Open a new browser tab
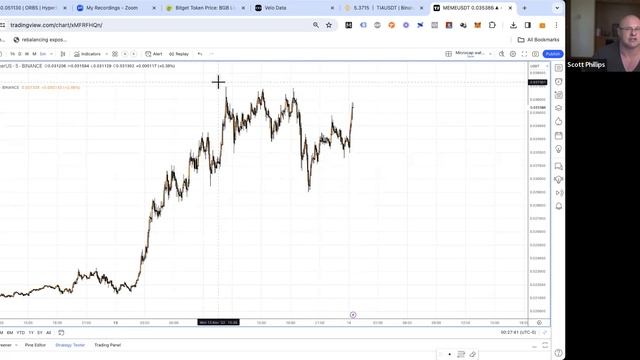640x360 pixels. [x=524, y=8]
